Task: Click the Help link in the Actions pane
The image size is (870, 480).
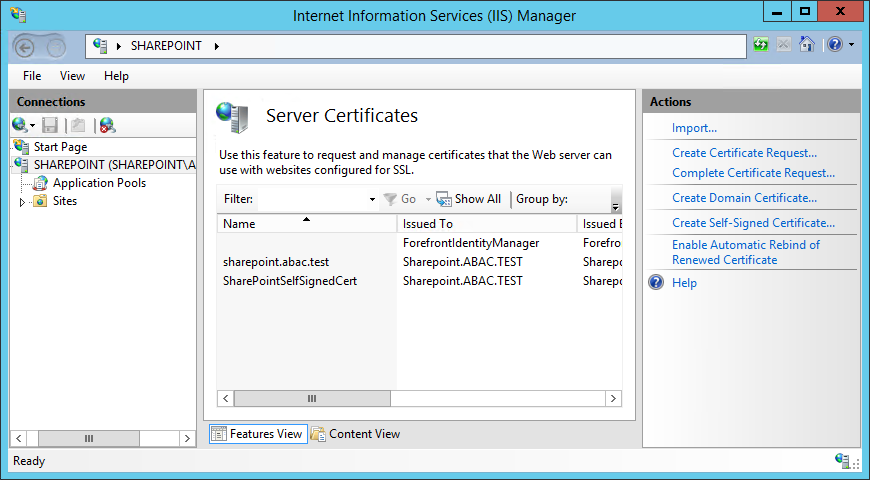Action: tap(684, 283)
